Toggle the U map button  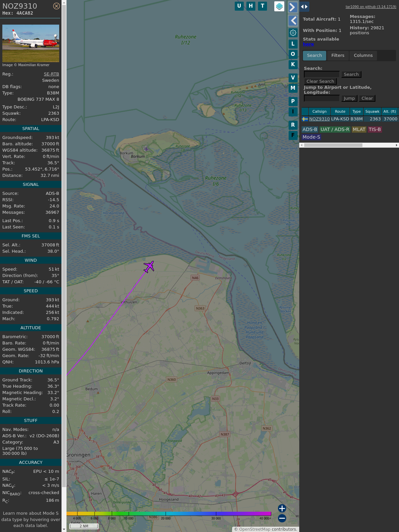[x=239, y=6]
